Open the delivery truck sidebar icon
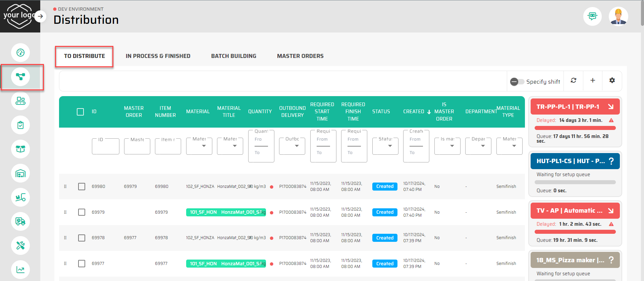Image resolution: width=644 pixels, height=281 pixels. 20,221
